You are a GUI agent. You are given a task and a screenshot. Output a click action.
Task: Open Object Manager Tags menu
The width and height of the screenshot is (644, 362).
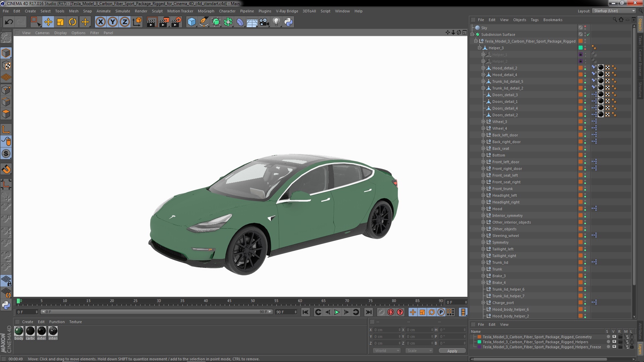pyautogui.click(x=535, y=20)
